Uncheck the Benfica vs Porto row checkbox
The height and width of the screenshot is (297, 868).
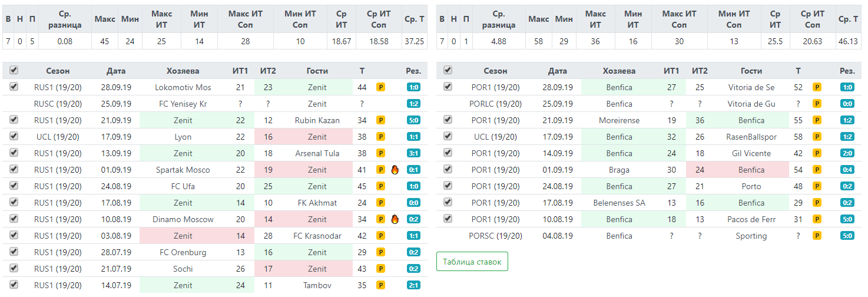448,186
